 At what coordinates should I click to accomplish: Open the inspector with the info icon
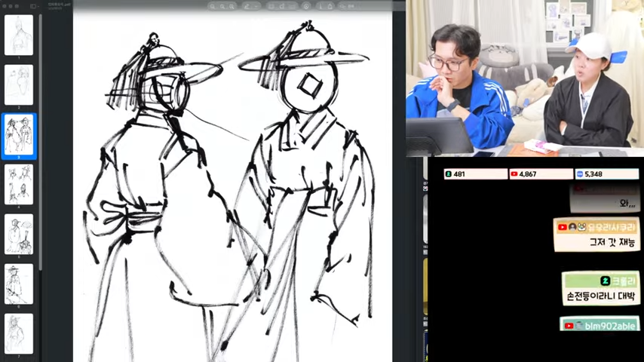[320, 6]
